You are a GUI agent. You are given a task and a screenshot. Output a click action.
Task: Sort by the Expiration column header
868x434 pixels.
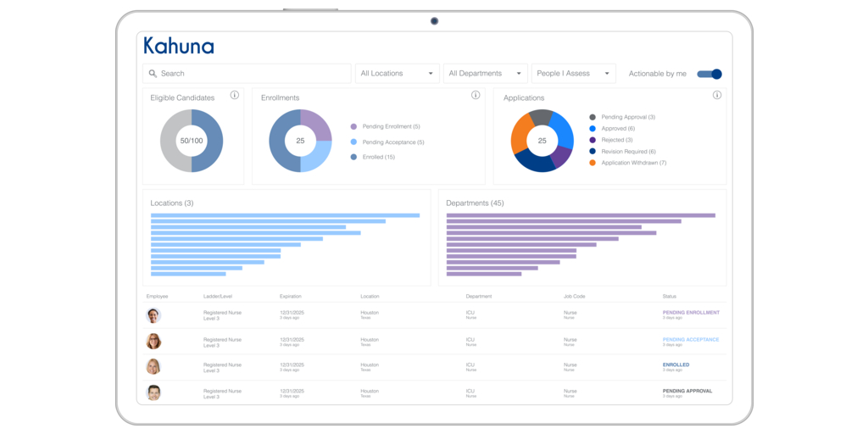pos(291,297)
